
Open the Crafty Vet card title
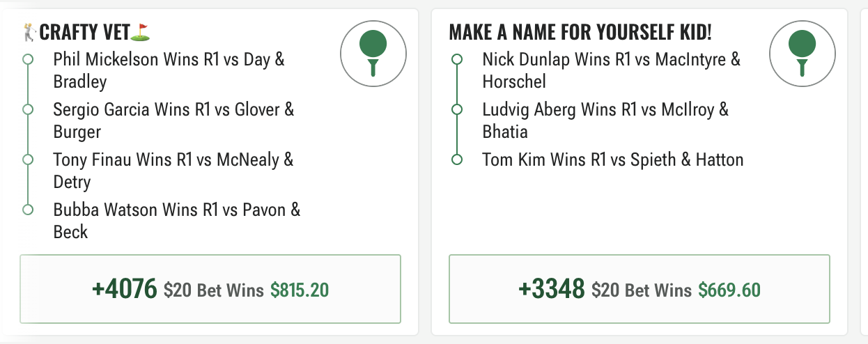coord(86,32)
